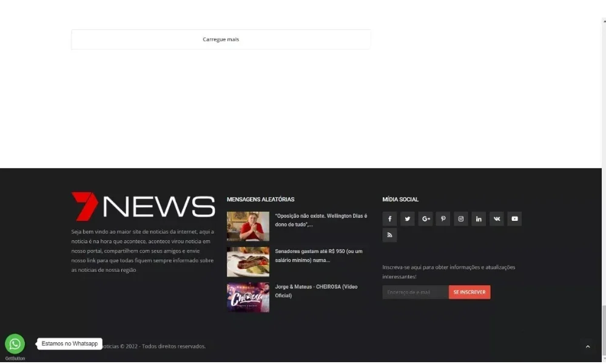Open the VK social icon

[x=497, y=219]
